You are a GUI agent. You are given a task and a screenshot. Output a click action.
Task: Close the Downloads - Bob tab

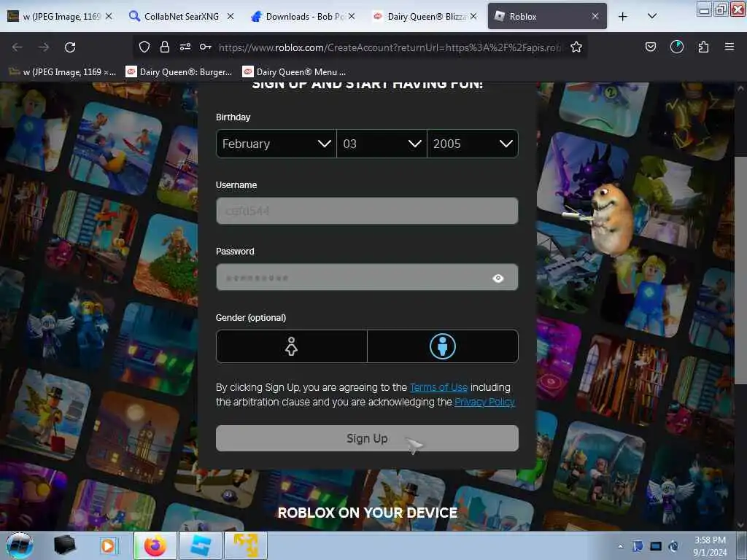pyautogui.click(x=352, y=16)
